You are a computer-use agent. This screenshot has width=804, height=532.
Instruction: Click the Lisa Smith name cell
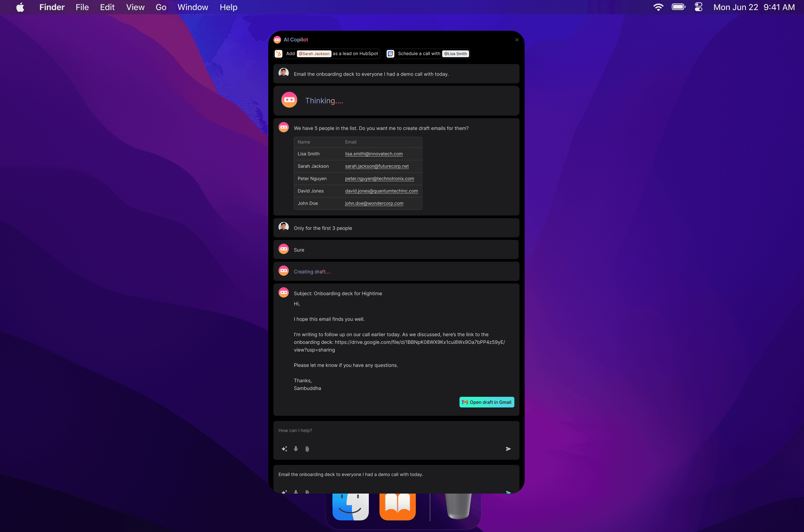pyautogui.click(x=308, y=154)
